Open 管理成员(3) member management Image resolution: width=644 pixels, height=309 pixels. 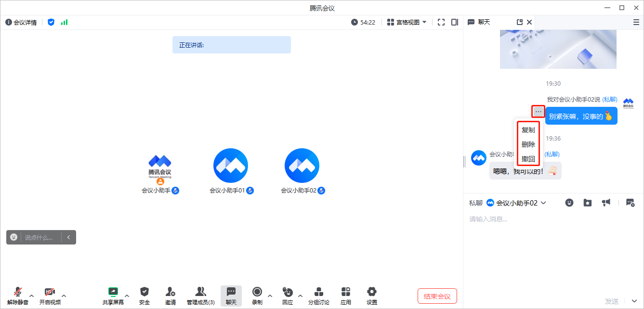(201, 296)
